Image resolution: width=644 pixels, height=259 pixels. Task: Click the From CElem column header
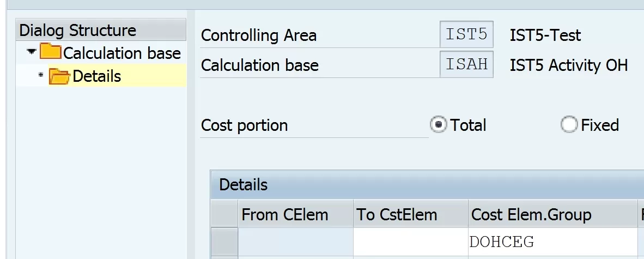(x=295, y=214)
